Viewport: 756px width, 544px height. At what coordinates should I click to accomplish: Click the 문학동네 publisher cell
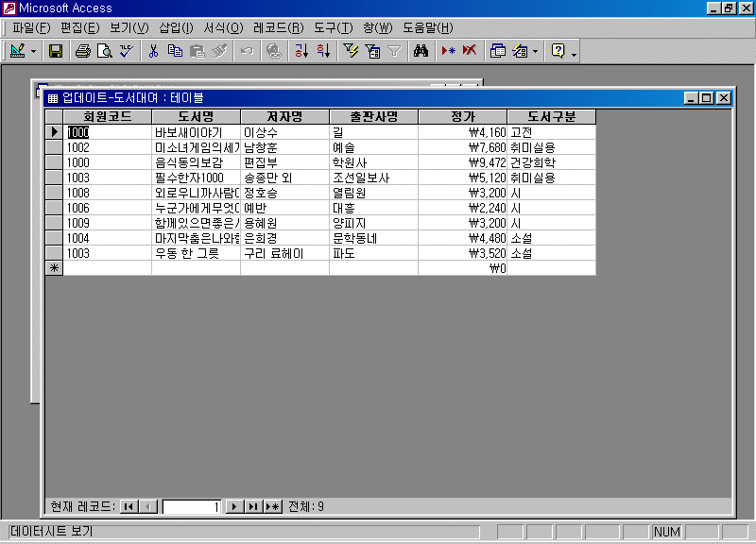pyautogui.click(x=373, y=238)
